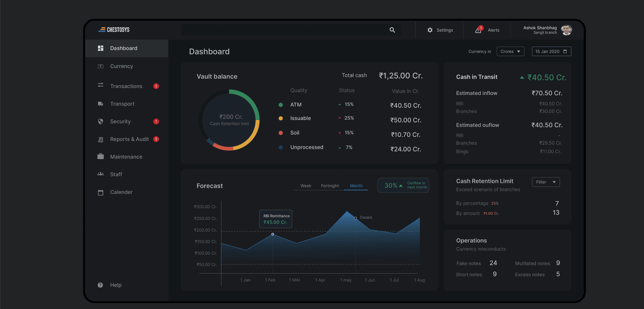Image resolution: width=644 pixels, height=309 pixels.
Task: Select the Security shield icon
Action: point(101,122)
